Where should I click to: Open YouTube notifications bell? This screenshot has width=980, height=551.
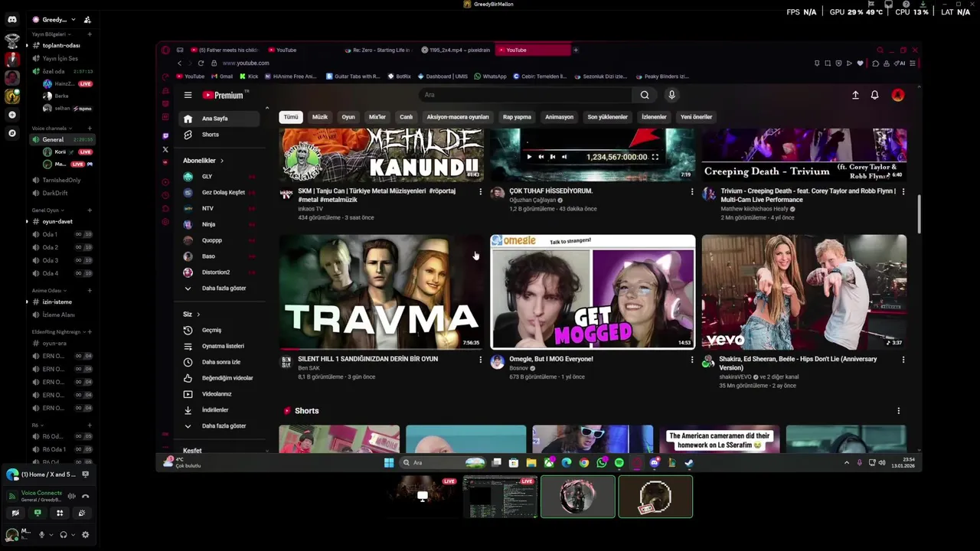coord(874,95)
